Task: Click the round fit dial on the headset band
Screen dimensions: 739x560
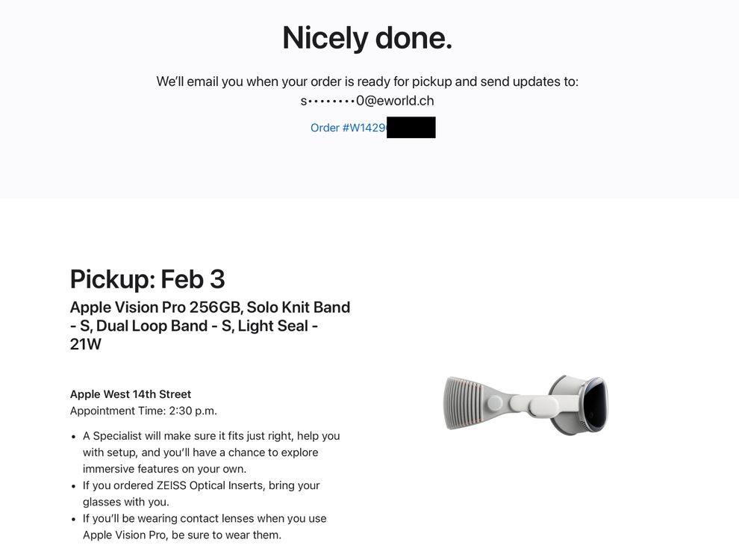Action: [x=493, y=403]
